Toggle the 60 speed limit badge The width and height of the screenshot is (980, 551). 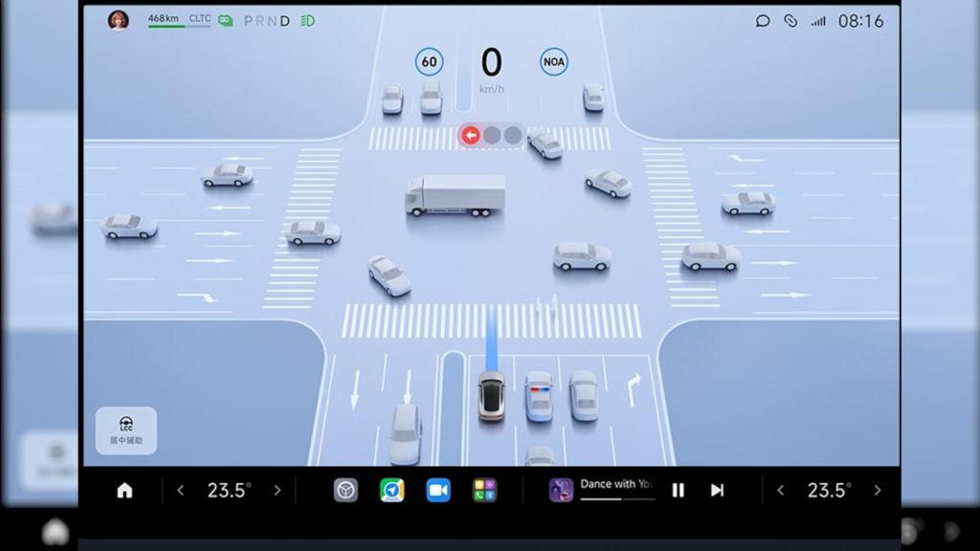429,61
